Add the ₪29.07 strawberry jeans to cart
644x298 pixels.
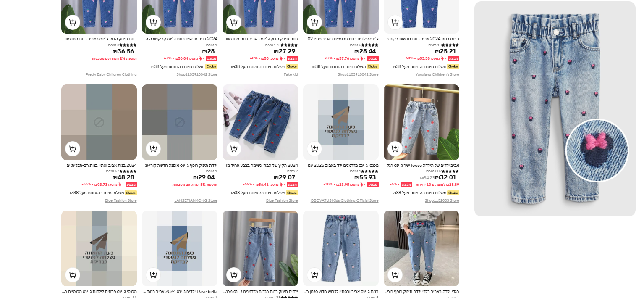pos(234,149)
